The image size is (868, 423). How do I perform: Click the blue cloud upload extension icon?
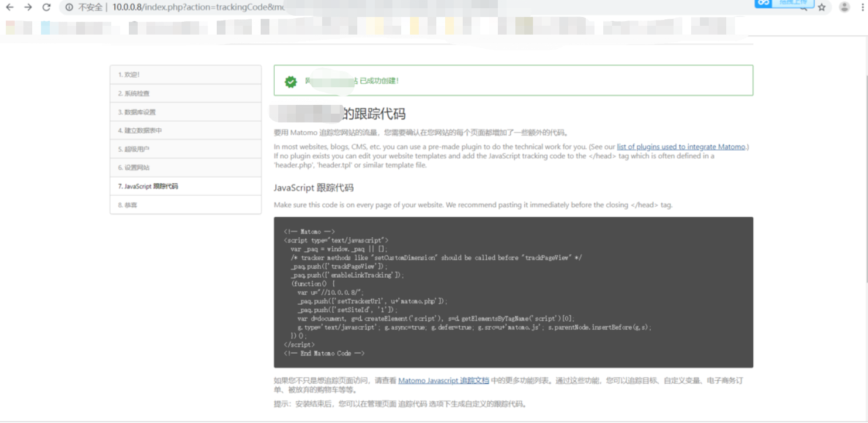pyautogui.click(x=763, y=3)
